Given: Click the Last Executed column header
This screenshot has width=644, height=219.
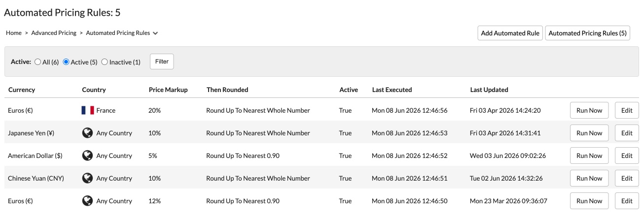Looking at the screenshot, I should point(392,90).
